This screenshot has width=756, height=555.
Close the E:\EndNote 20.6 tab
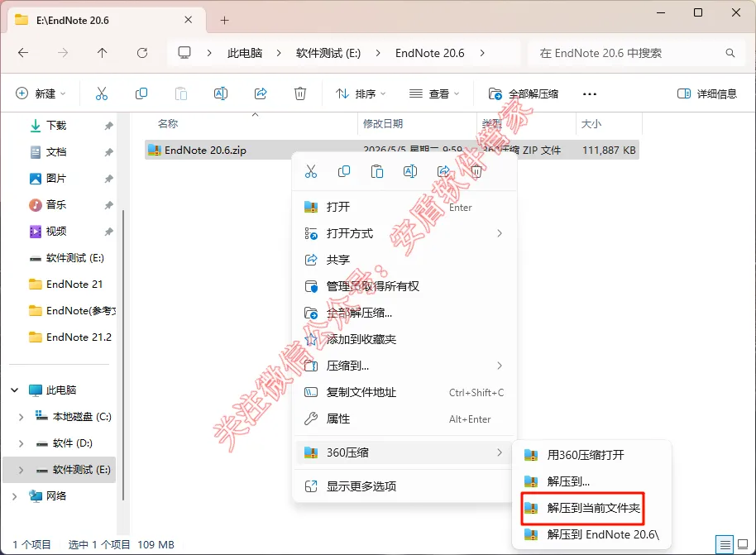point(188,20)
